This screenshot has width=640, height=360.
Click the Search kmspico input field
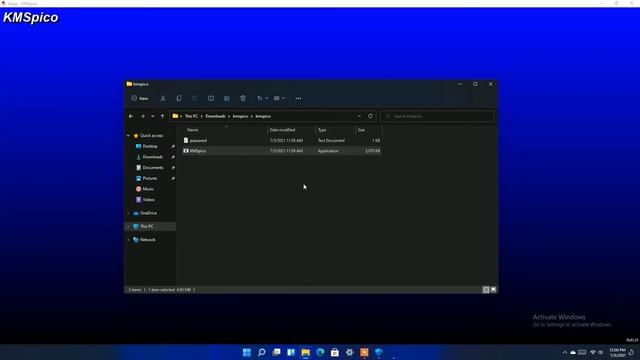437,116
